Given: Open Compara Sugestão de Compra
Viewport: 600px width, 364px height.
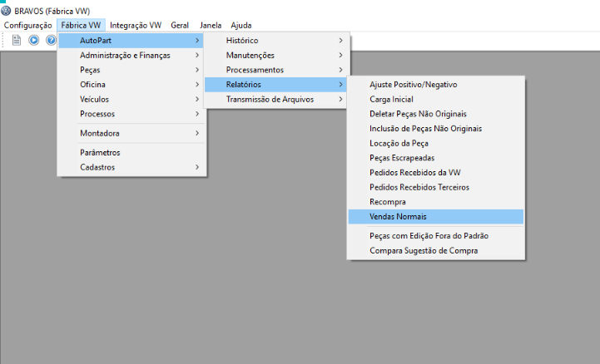Looking at the screenshot, I should click(436, 250).
